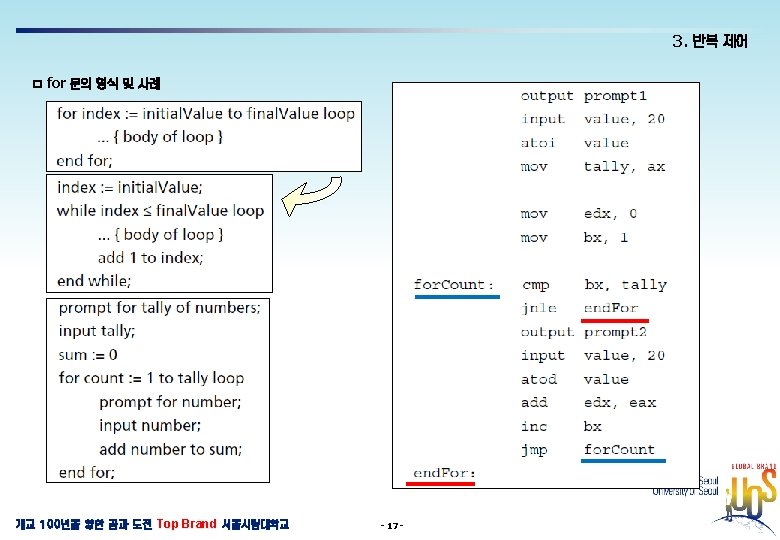Click 'for index := initialValue to finalValue loop'
780x540 pixels.
pos(205,114)
